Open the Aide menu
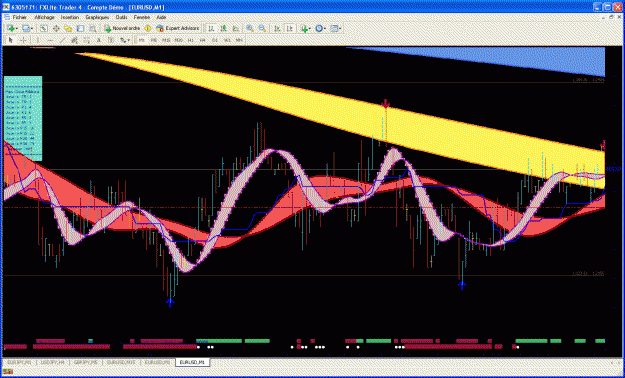This screenshot has height=378, width=625. tap(161, 18)
